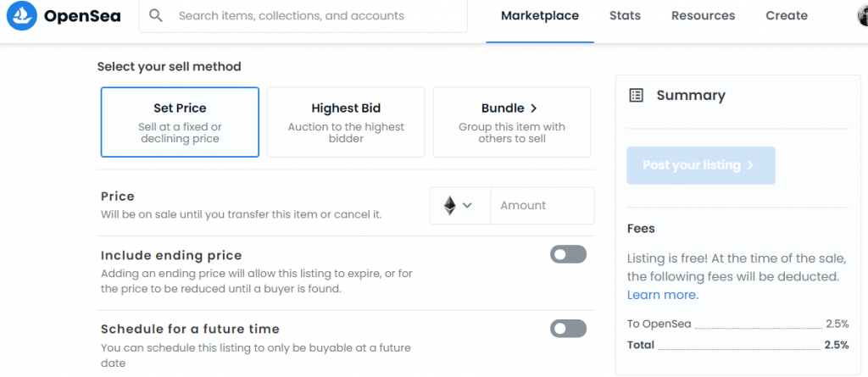Click the Summary list icon
Screen dimensions: 868x377
tap(636, 95)
